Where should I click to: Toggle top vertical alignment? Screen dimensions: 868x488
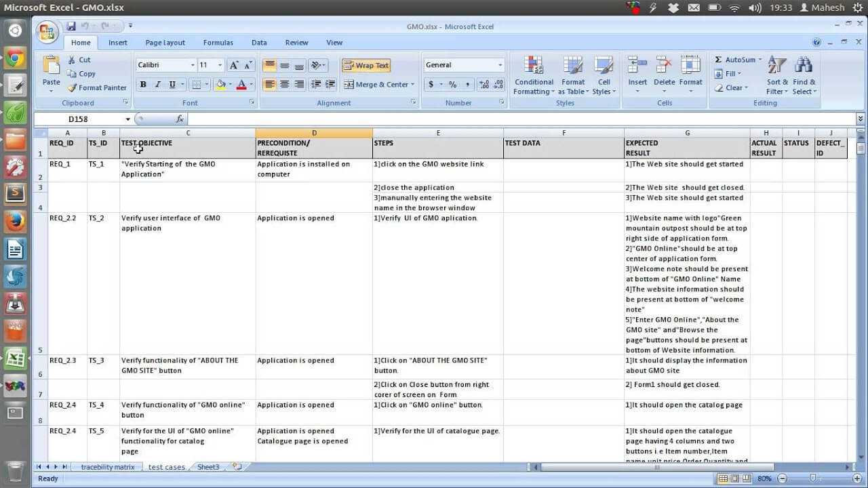(x=270, y=65)
